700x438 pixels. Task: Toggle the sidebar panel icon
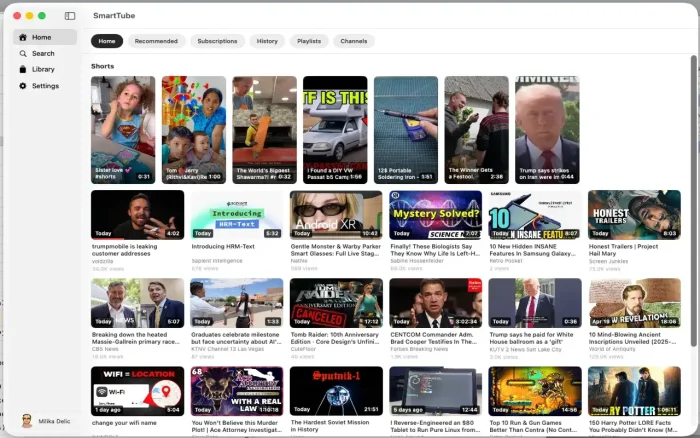70,16
